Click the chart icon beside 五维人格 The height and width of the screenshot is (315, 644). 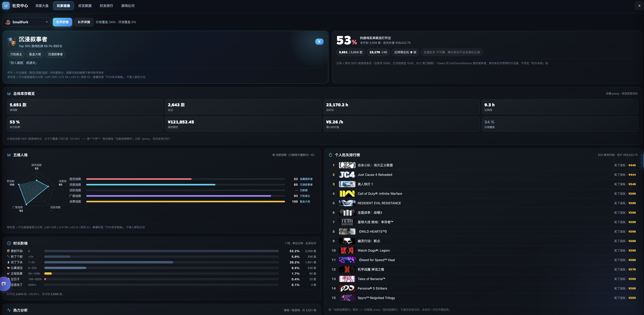(9, 155)
